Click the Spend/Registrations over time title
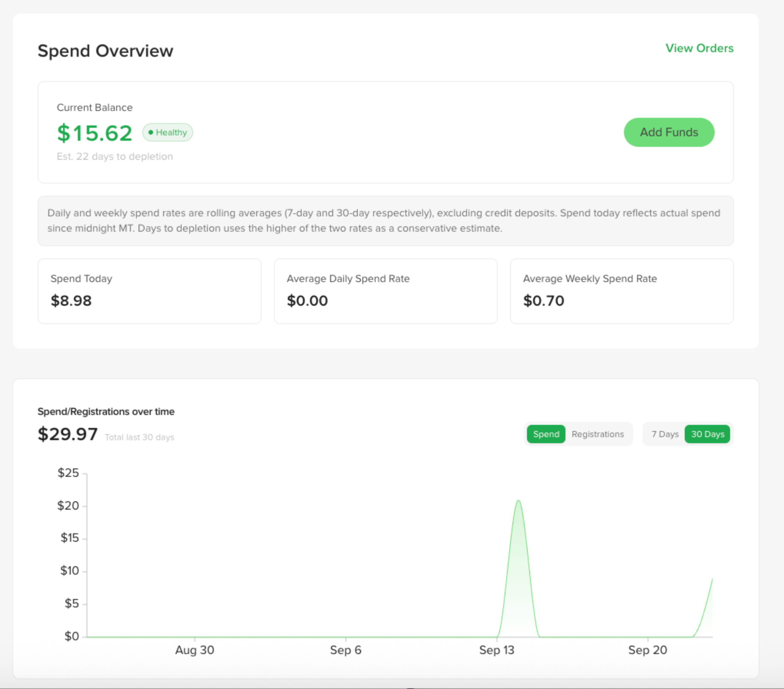The image size is (784, 689). pyautogui.click(x=106, y=412)
